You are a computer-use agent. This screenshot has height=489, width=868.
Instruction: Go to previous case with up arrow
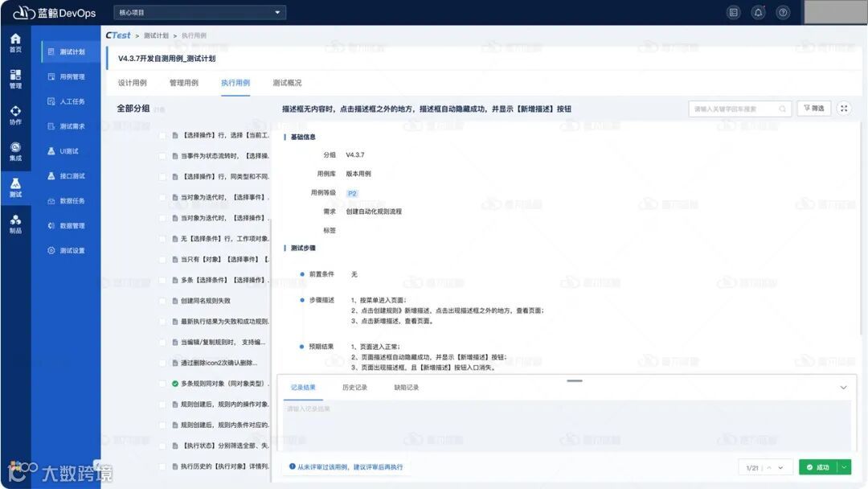pos(769,468)
